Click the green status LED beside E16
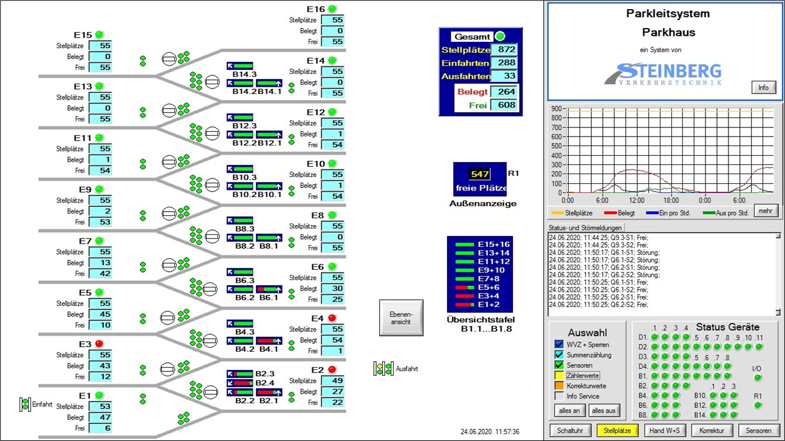 pyautogui.click(x=332, y=9)
